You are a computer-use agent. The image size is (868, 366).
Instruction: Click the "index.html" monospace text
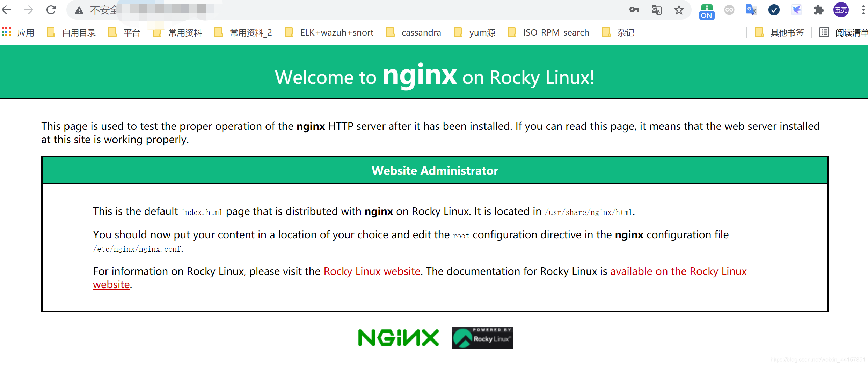coord(202,212)
